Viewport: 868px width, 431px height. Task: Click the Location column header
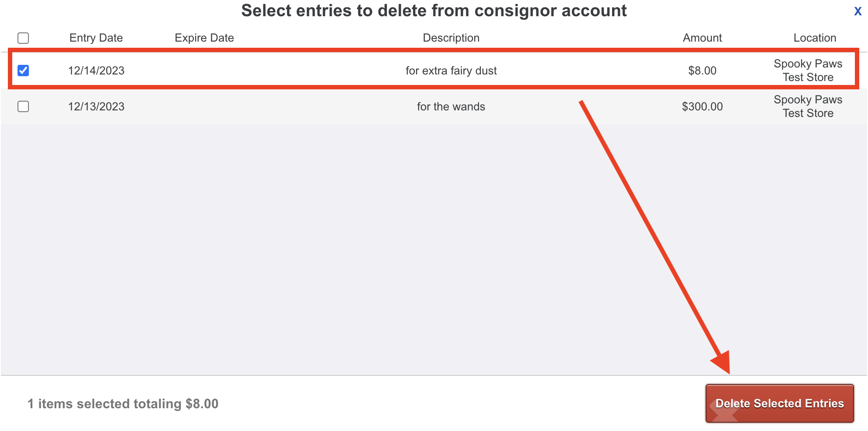814,38
